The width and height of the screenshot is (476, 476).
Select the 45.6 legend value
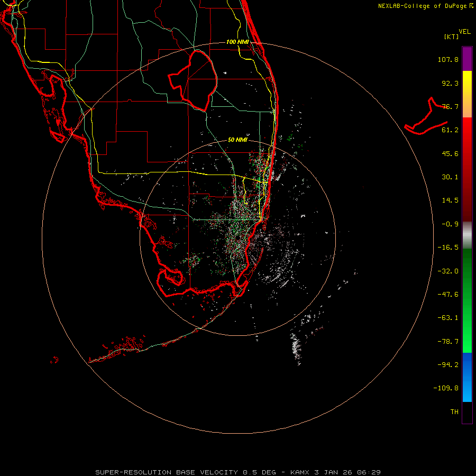450,153
